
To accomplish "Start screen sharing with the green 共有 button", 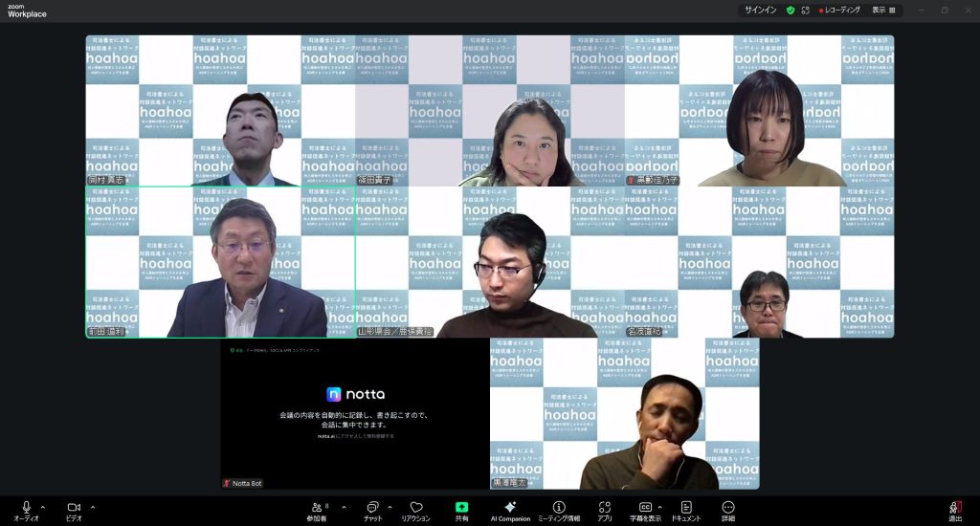I will 461,509.
